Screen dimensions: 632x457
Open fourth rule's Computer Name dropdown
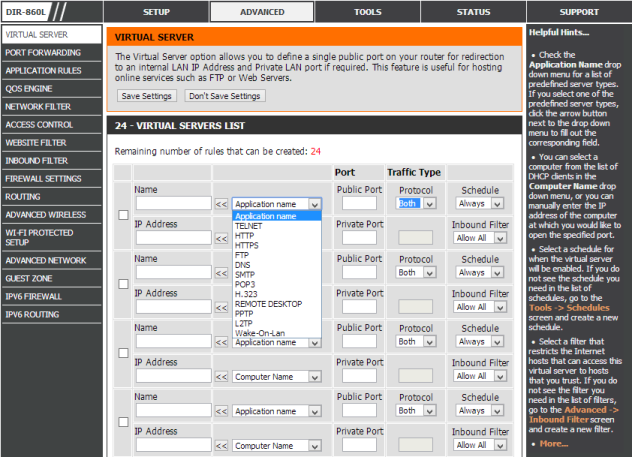tap(276, 446)
